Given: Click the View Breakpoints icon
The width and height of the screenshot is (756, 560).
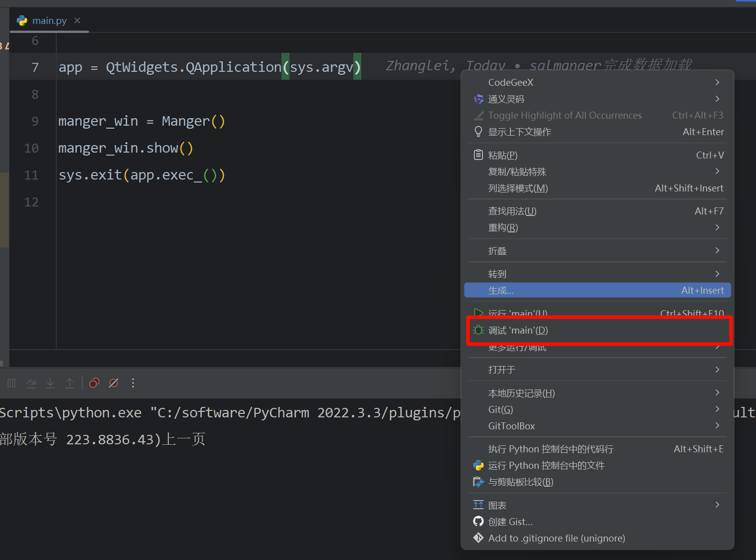Looking at the screenshot, I should [94, 383].
